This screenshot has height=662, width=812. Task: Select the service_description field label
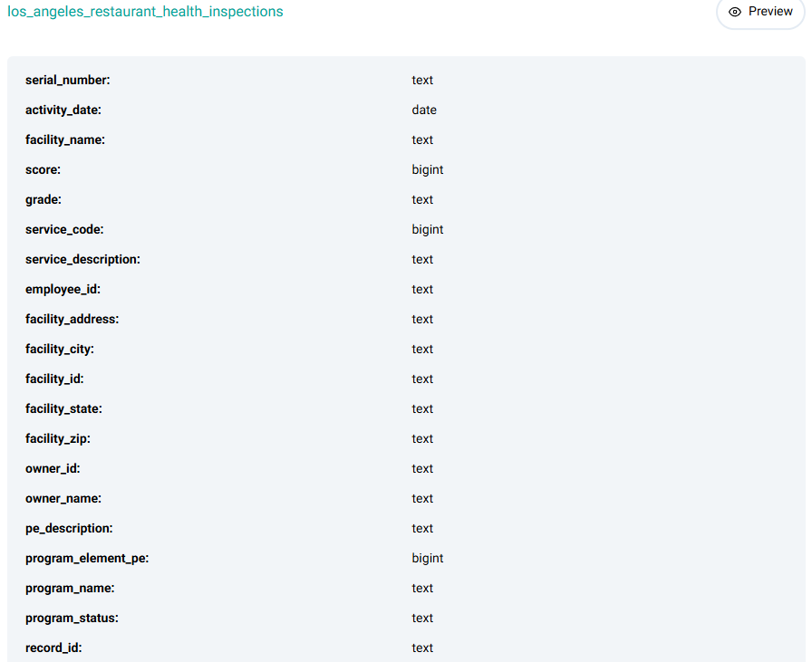82,259
